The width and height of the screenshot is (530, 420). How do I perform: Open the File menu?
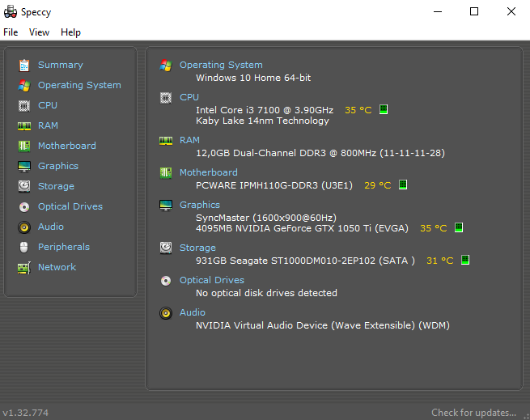[x=11, y=32]
